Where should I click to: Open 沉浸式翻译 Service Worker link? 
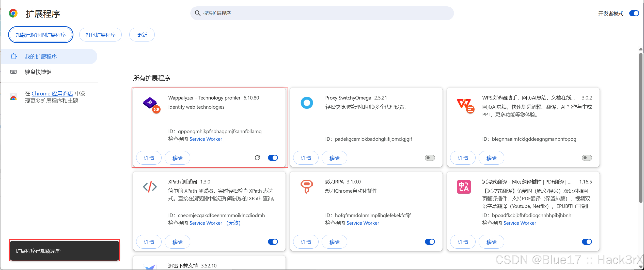(x=520, y=223)
